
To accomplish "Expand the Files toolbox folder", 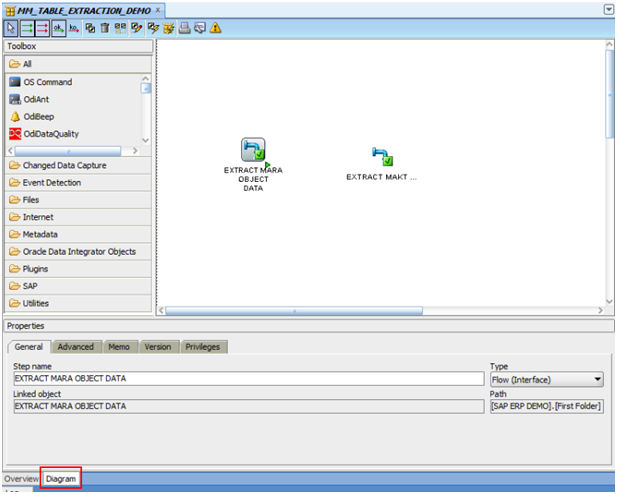I will click(78, 200).
